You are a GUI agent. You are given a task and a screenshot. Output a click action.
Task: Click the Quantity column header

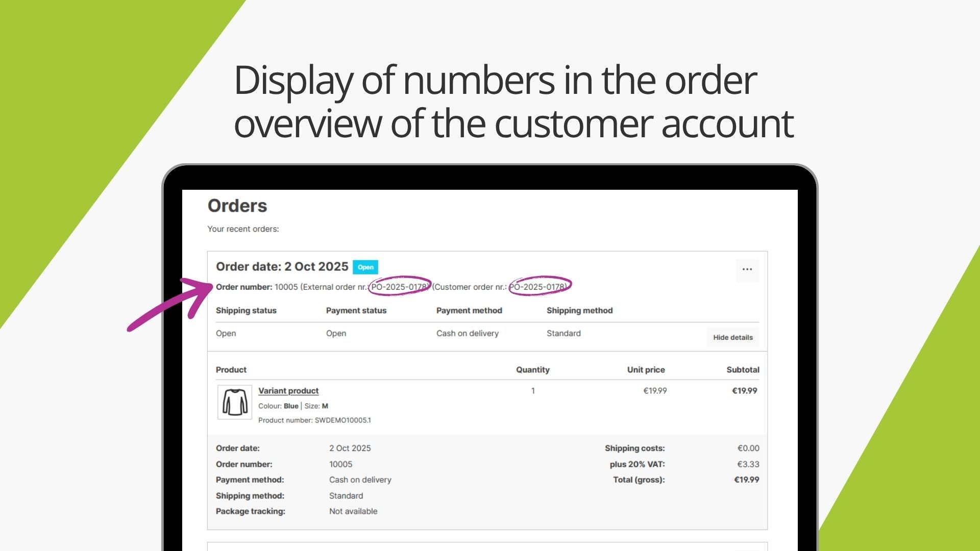tap(532, 370)
